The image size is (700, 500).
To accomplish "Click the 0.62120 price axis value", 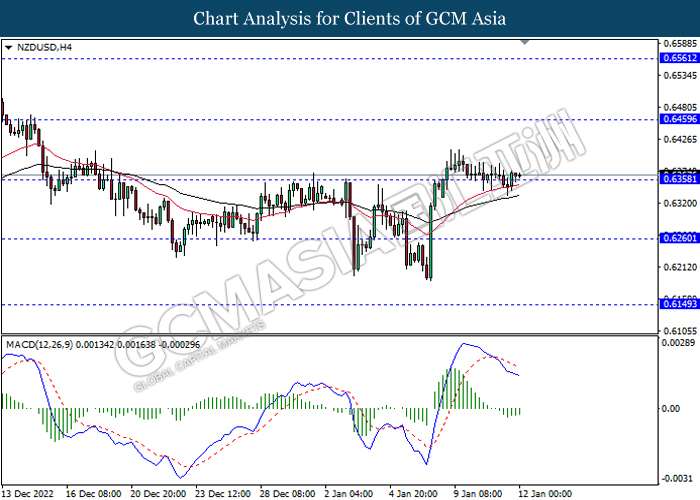I will 680,267.
